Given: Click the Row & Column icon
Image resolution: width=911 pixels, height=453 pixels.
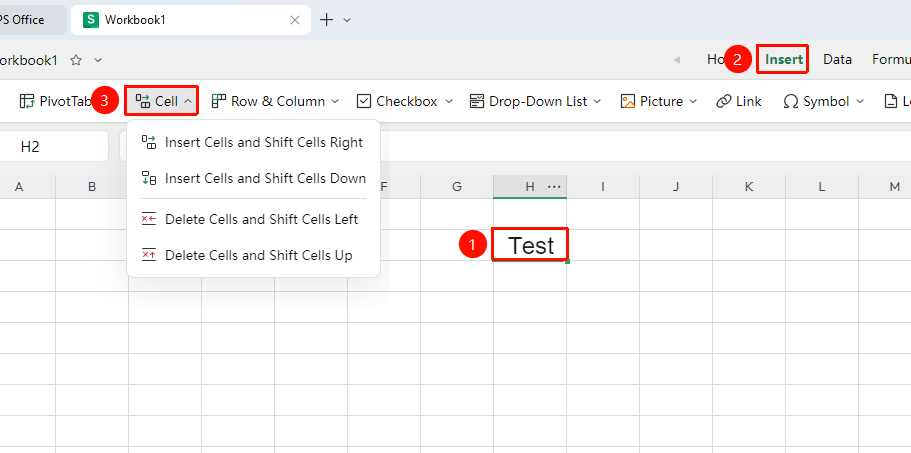Looking at the screenshot, I should [218, 101].
